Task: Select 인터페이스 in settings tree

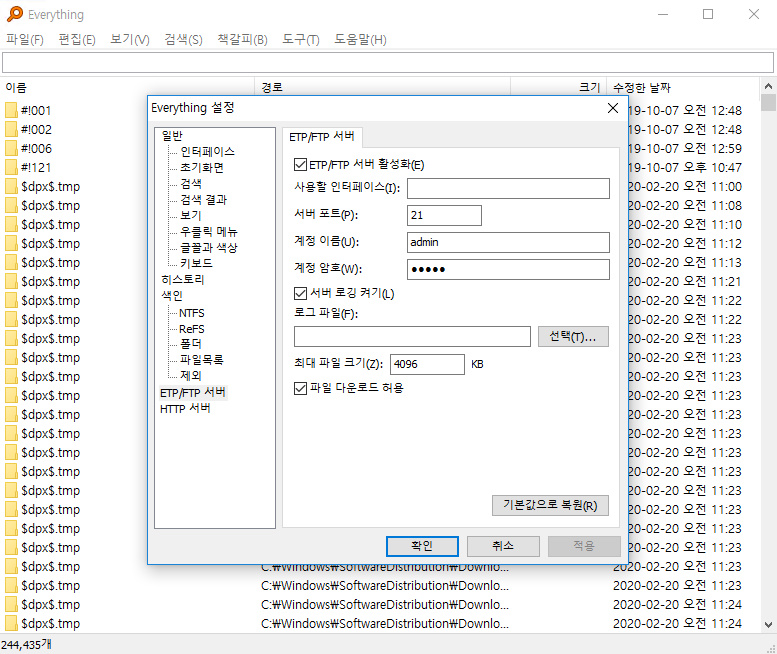Action: (x=207, y=152)
